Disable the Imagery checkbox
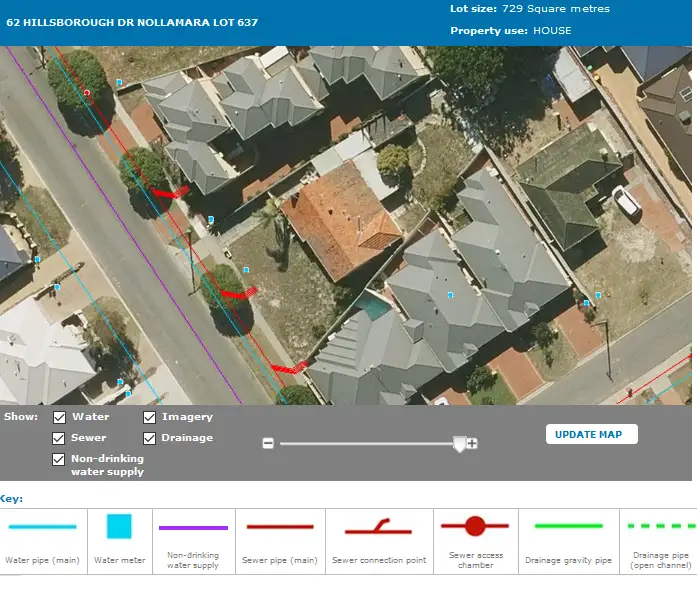700x592 pixels. coord(149,418)
